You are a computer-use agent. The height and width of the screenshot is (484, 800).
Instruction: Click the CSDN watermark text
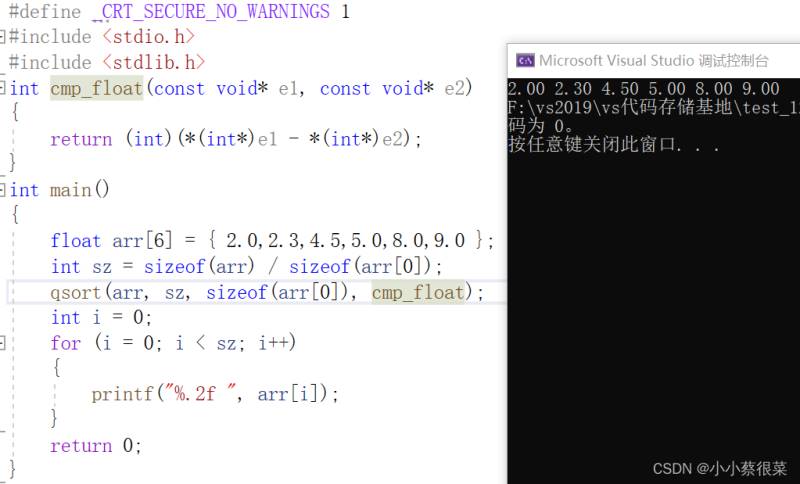pos(719,468)
